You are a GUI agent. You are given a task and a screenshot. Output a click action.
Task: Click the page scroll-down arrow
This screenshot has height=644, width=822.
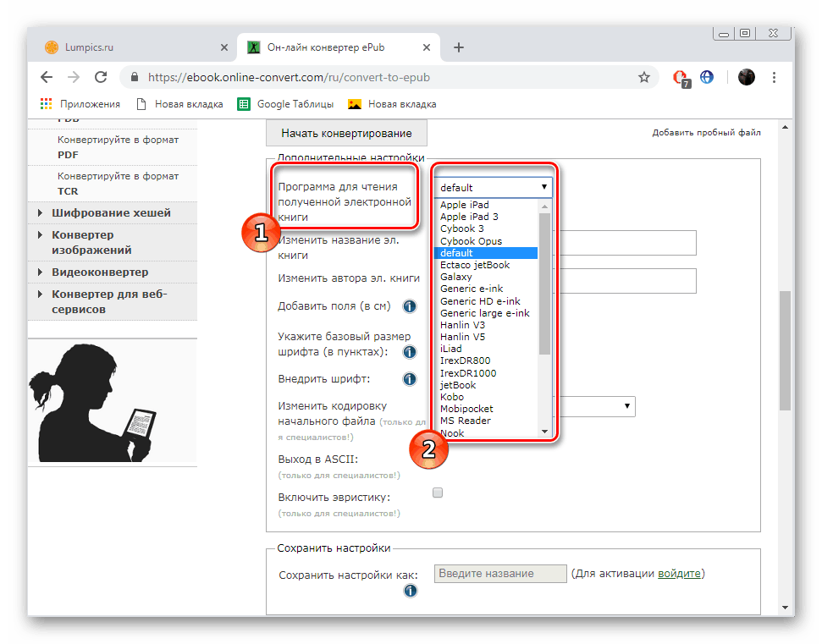tap(785, 608)
